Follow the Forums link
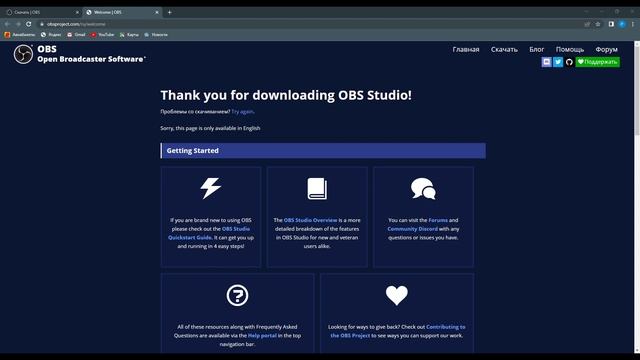The height and width of the screenshot is (360, 640). (438, 220)
